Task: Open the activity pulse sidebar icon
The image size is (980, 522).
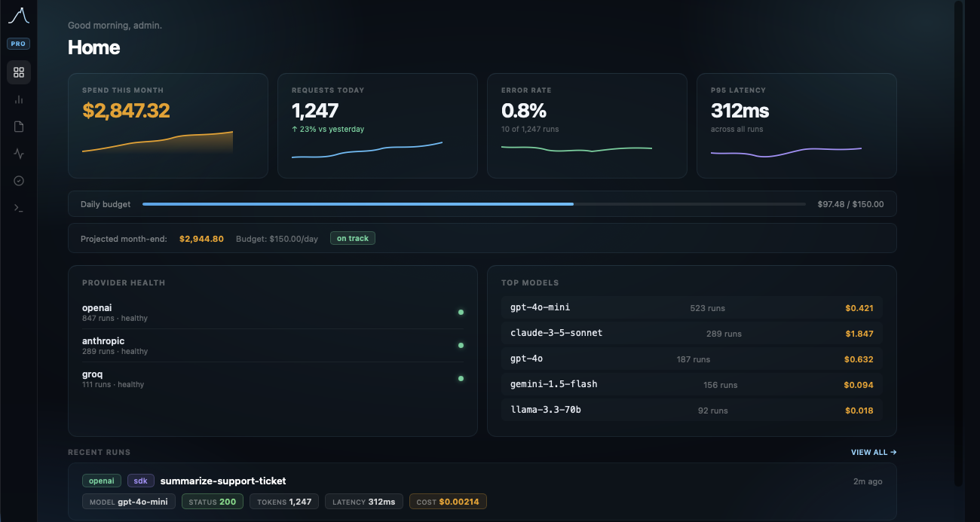Action: 19,154
